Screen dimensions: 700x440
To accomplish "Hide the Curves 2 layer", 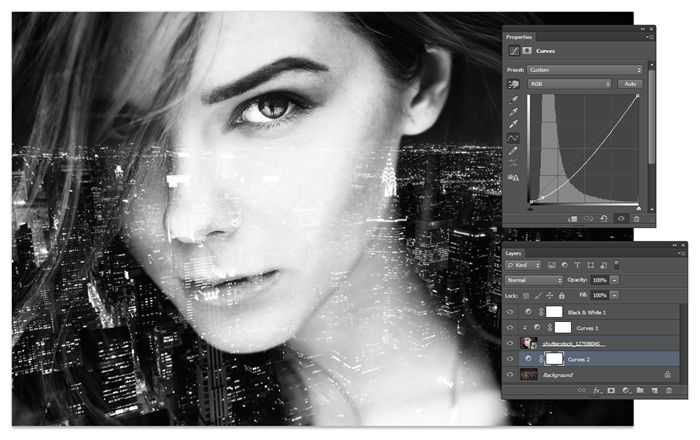I will [x=510, y=359].
